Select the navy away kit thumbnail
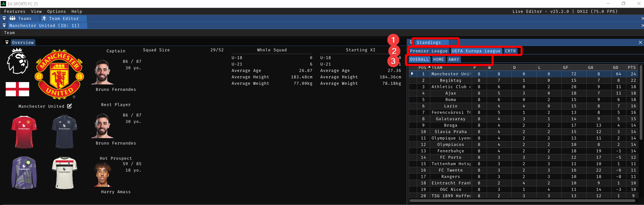644x205 pixels. click(64, 132)
